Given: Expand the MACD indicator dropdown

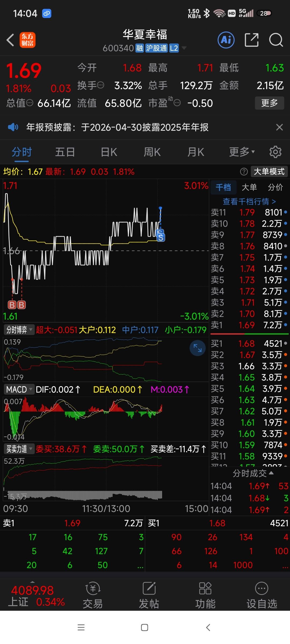Looking at the screenshot, I should pyautogui.click(x=19, y=389).
